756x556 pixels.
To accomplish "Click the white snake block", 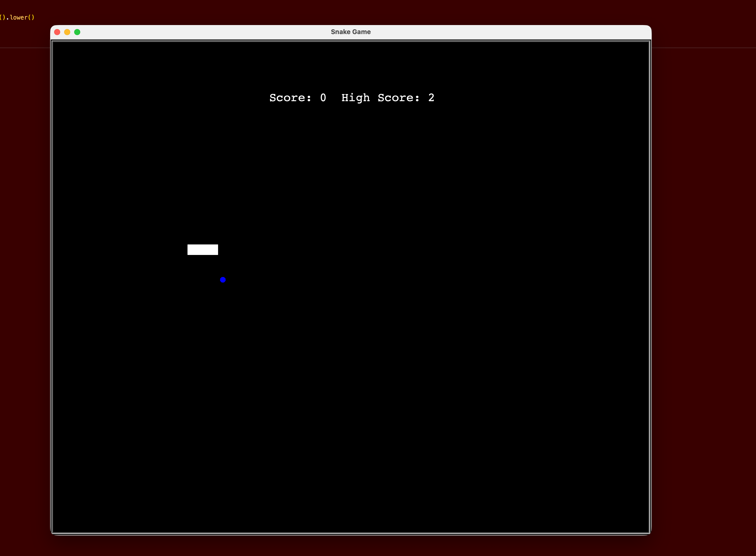I will coord(203,250).
